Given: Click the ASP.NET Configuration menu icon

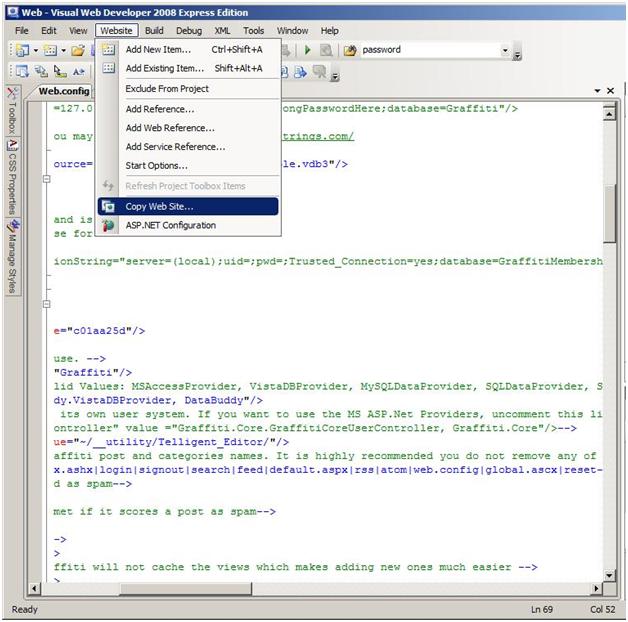Looking at the screenshot, I should point(108,225).
